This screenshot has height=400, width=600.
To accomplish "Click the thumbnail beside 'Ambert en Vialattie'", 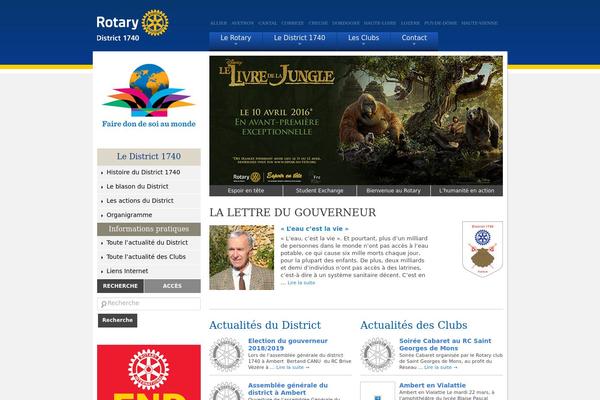I will click(377, 391).
